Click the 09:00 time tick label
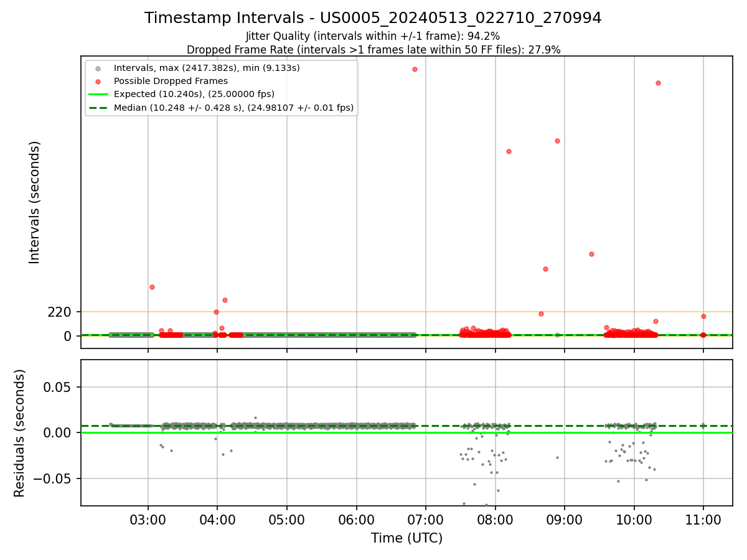747x560 pixels. (x=565, y=520)
